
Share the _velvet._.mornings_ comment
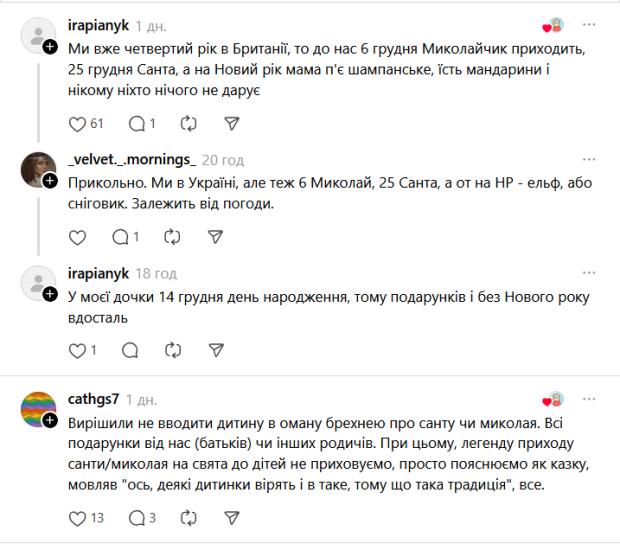coord(214,237)
